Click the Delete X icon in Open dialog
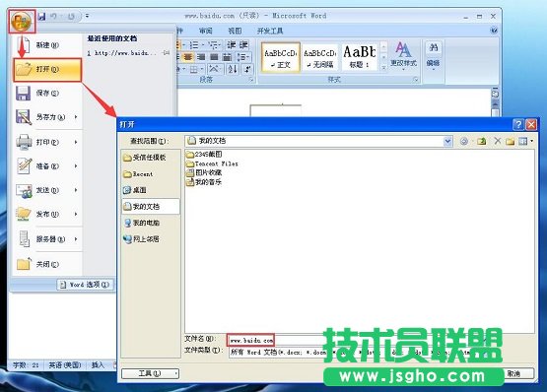 tap(497, 141)
